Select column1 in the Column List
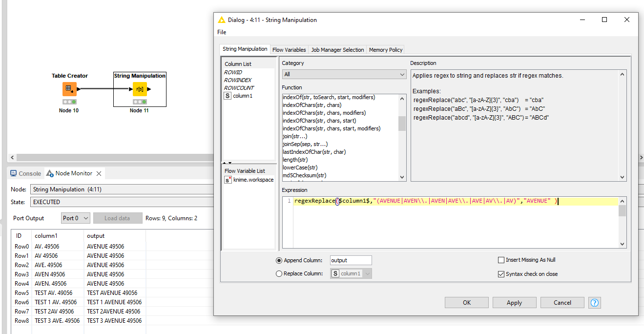Viewport: 644px width, 334px height. click(243, 96)
